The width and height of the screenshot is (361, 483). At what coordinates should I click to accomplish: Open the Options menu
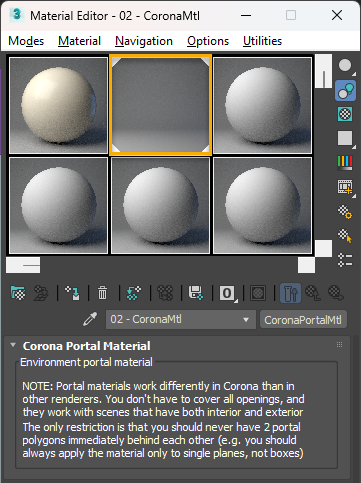[208, 41]
